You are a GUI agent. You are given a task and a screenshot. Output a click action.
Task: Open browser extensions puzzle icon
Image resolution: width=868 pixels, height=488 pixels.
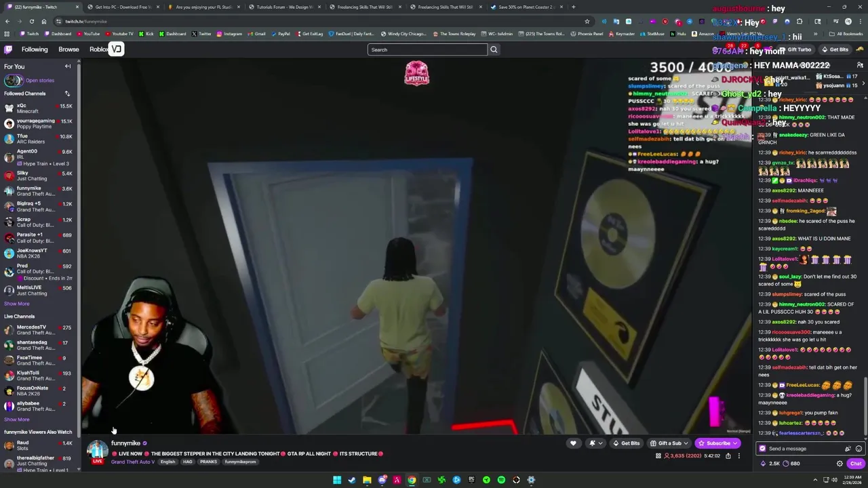800,22
